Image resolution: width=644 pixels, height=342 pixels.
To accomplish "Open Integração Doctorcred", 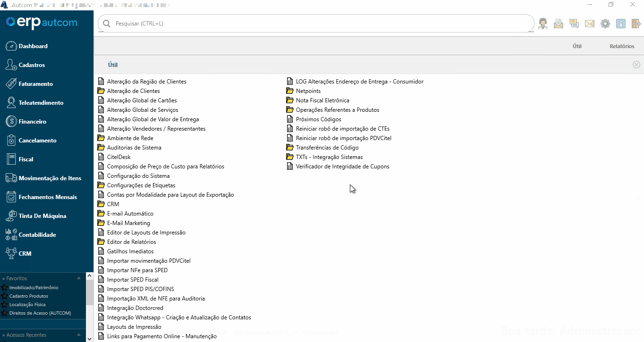I will click(135, 308).
